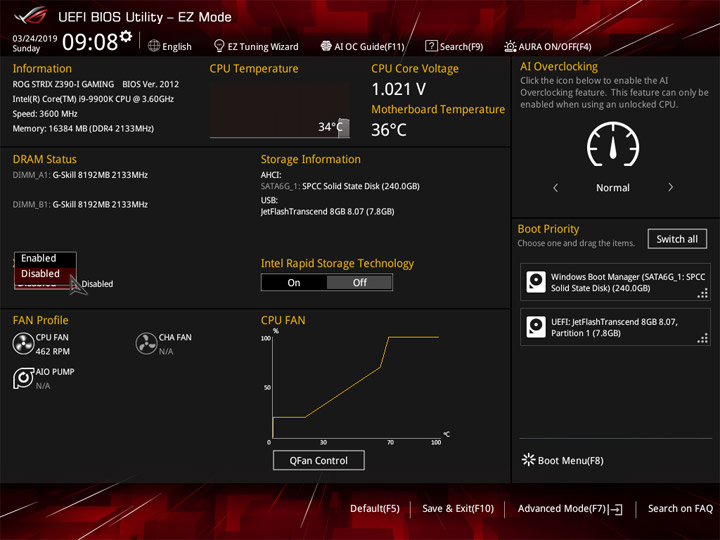Click the BIOS Ver. 2012 text

pyautogui.click(x=151, y=84)
